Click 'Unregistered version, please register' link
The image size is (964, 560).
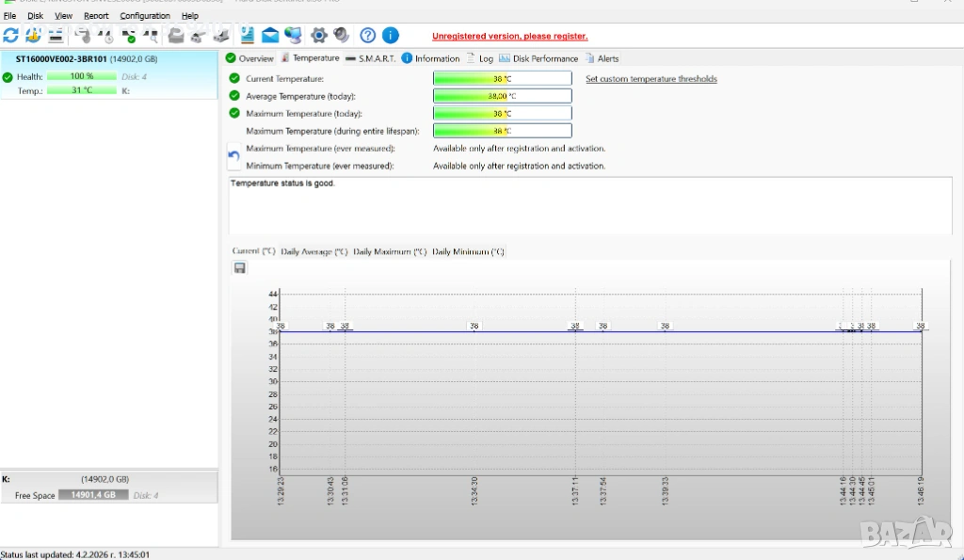[509, 36]
